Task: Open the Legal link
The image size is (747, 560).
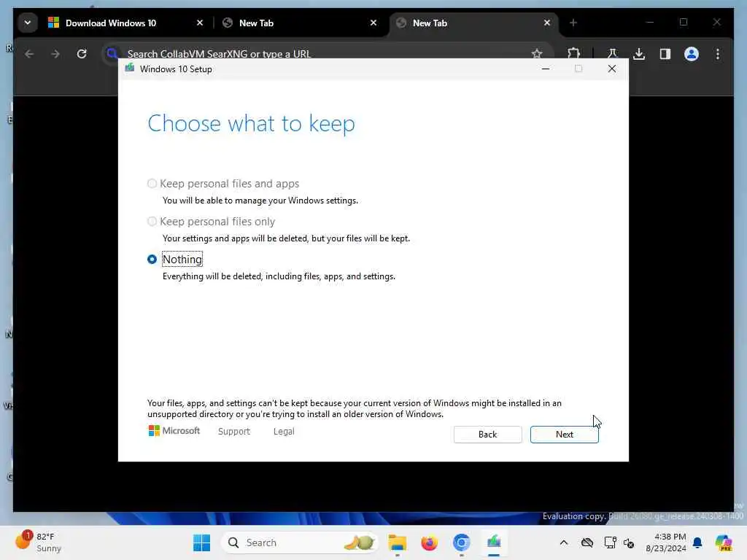Action: (x=284, y=432)
